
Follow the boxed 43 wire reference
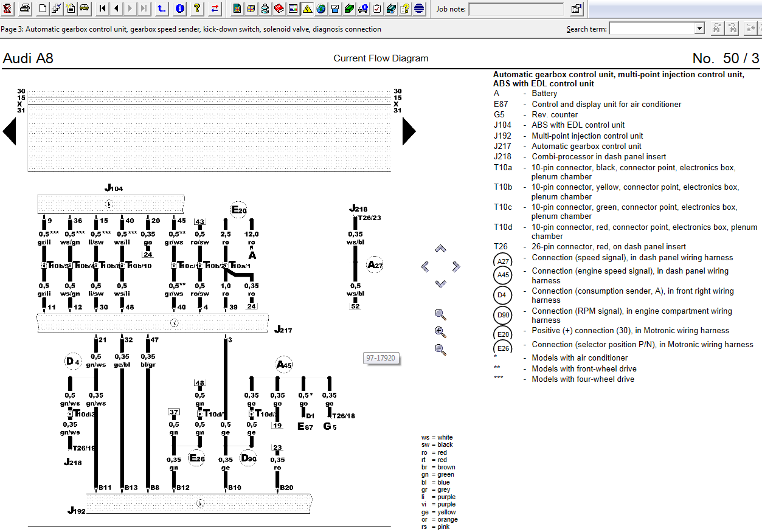click(199, 222)
